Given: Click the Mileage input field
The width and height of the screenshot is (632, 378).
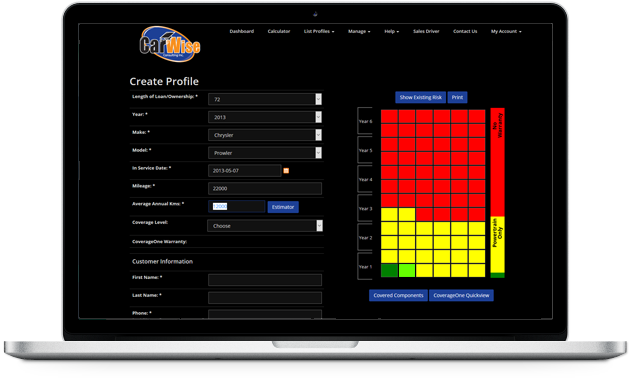Looking at the screenshot, I should tap(265, 189).
